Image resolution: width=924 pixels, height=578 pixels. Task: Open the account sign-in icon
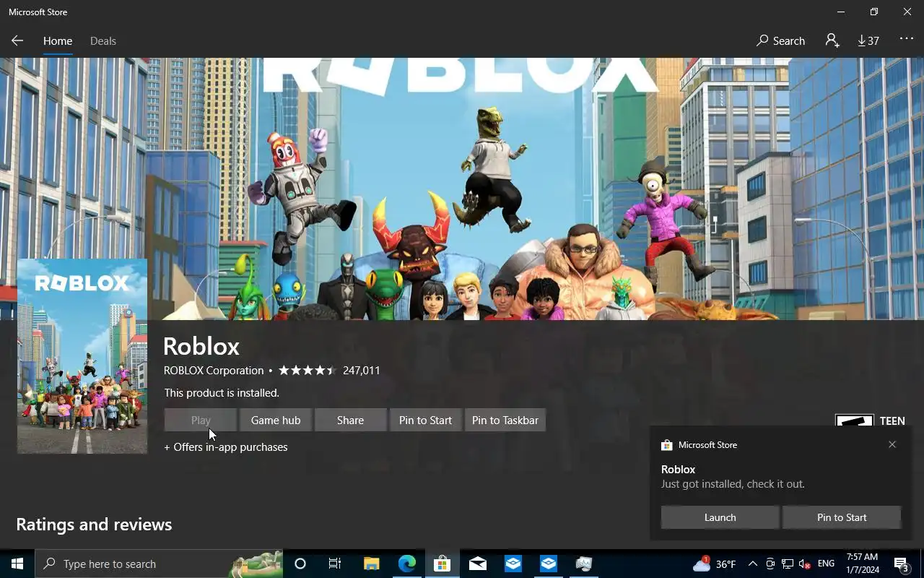832,41
